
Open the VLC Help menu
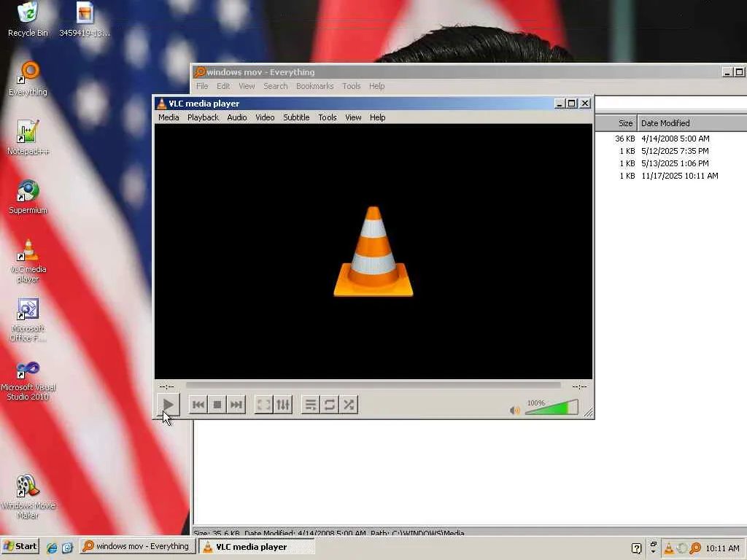coord(377,117)
